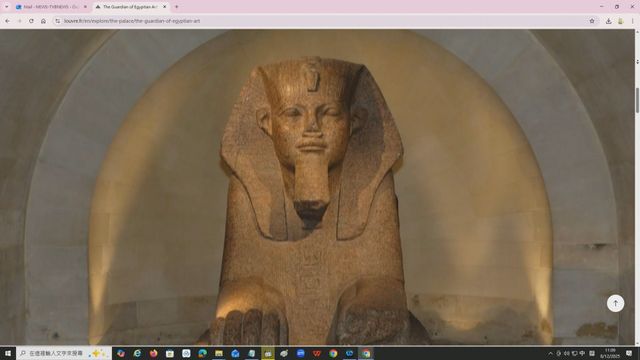Open the Chrome three-dot menu

click(x=633, y=21)
